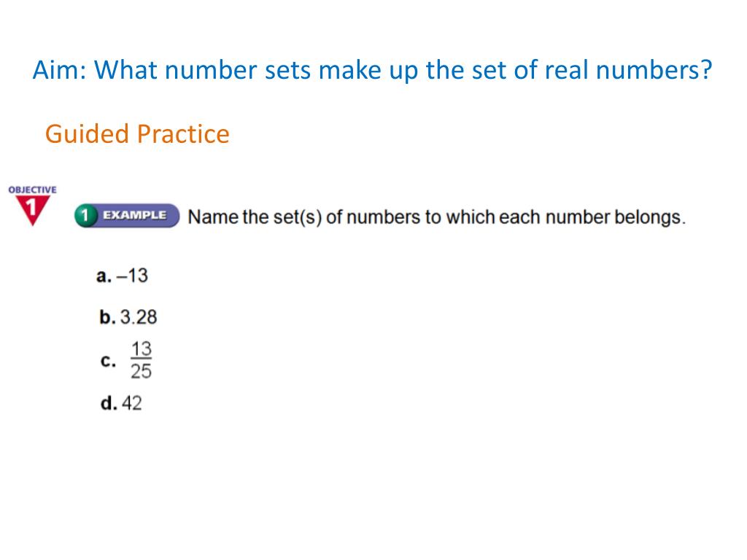Click the Aim title heading text
The height and width of the screenshot is (560, 747).
[372, 70]
